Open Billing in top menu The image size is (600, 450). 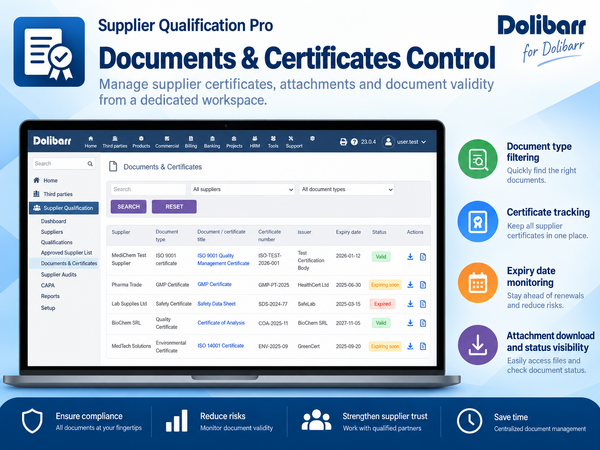click(x=191, y=142)
